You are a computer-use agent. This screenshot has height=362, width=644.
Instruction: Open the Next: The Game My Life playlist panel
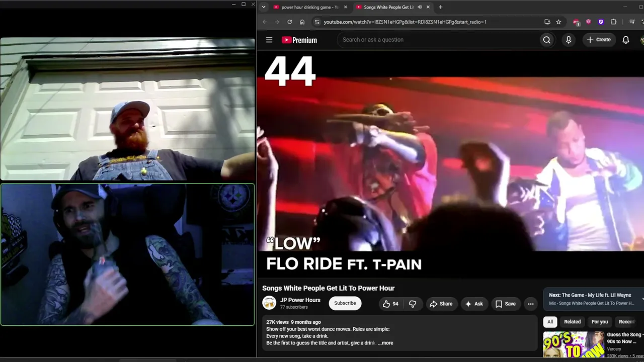point(594,299)
